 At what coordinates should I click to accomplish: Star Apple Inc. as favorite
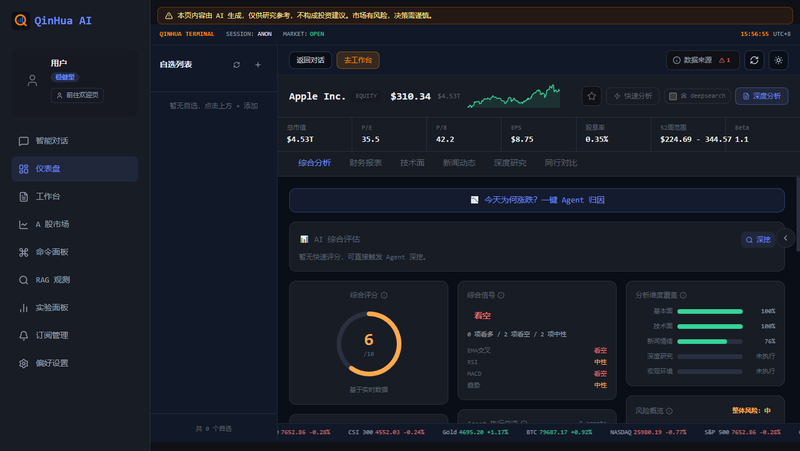point(591,96)
